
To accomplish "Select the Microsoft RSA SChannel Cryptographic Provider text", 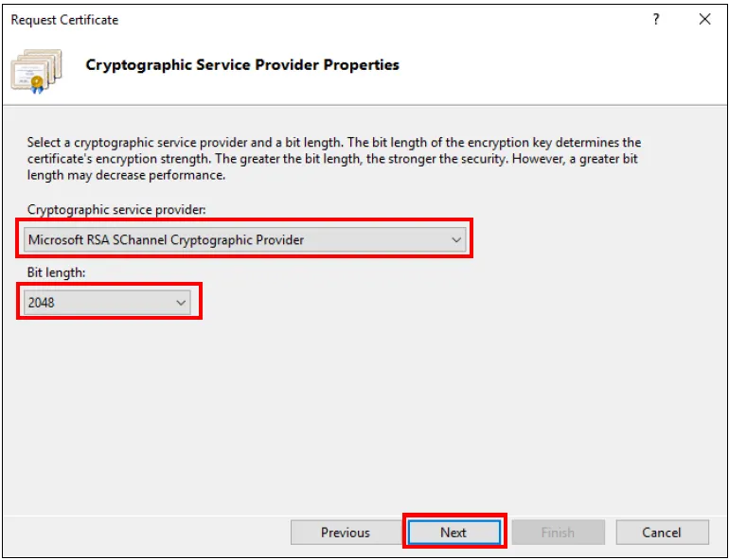I will 166,240.
